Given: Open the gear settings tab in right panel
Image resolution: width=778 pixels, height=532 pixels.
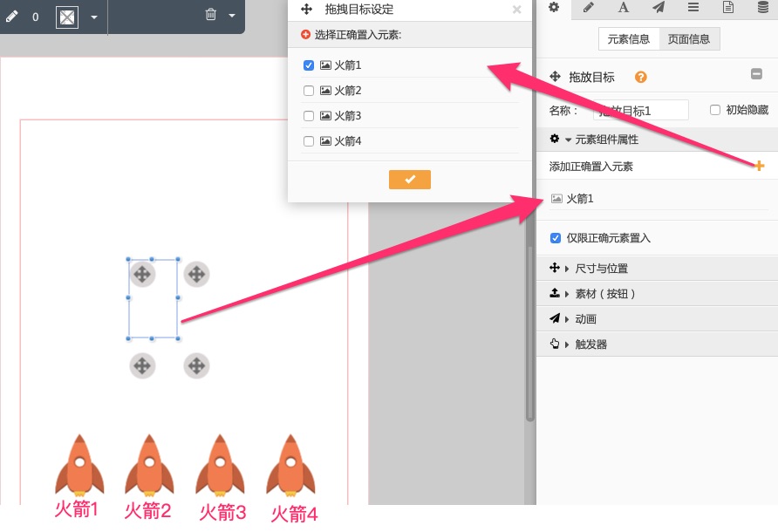Looking at the screenshot, I should click(x=553, y=8).
